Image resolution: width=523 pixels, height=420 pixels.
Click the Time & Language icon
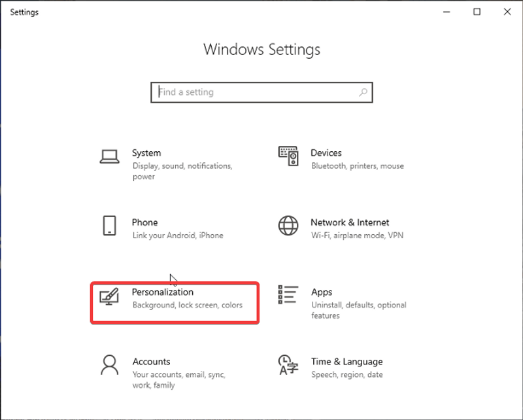[288, 366]
